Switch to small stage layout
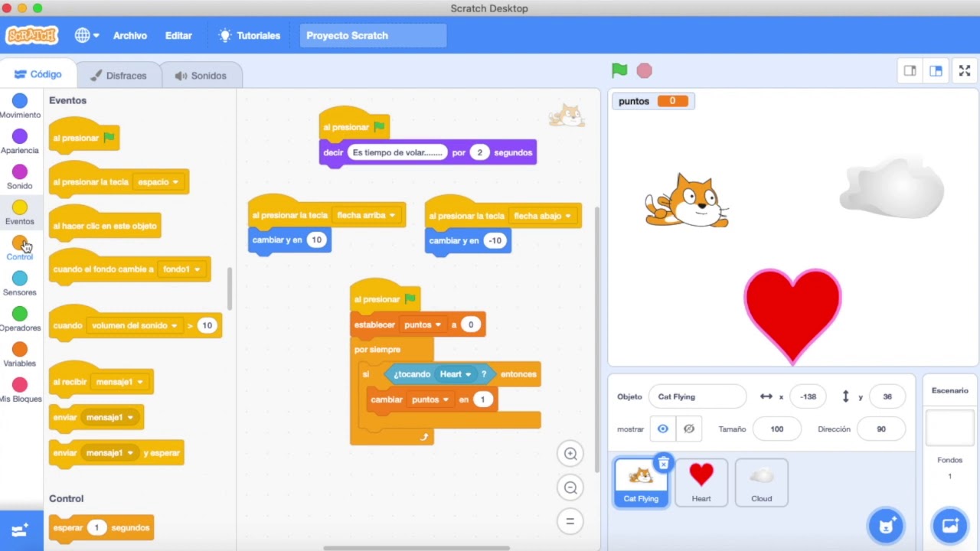Screen dimensions: 980x551 click(x=910, y=70)
